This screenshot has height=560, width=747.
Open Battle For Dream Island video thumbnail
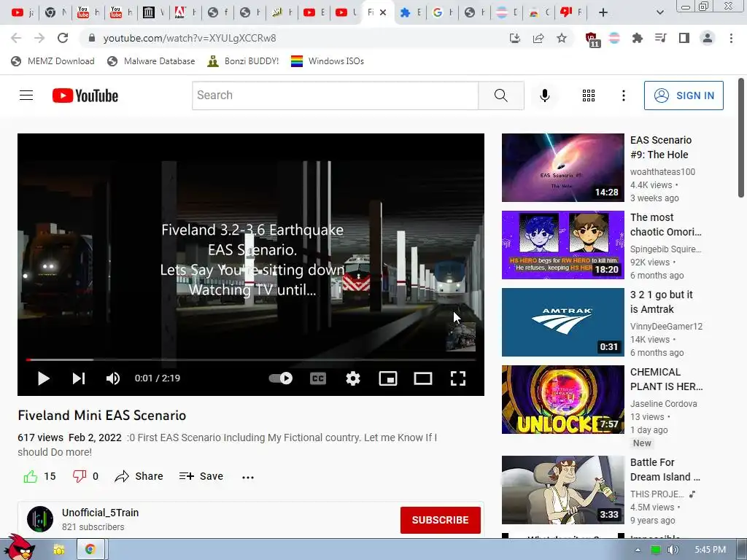(562, 490)
